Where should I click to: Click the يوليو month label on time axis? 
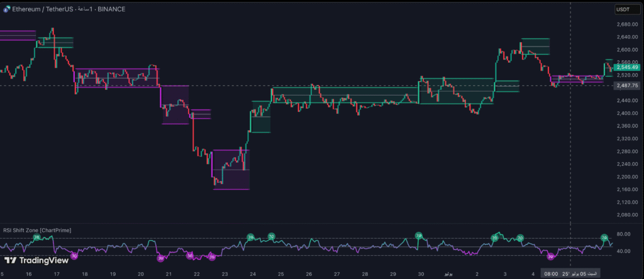447,274
